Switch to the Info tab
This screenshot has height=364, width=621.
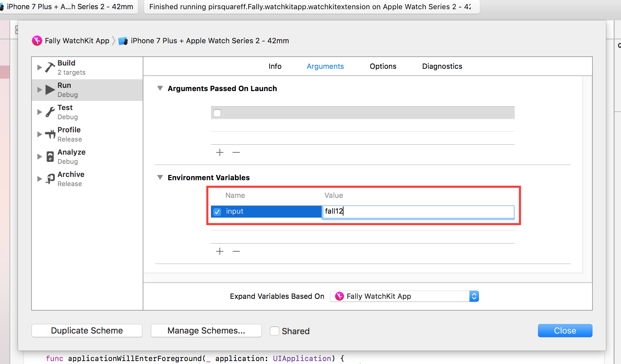click(x=275, y=67)
